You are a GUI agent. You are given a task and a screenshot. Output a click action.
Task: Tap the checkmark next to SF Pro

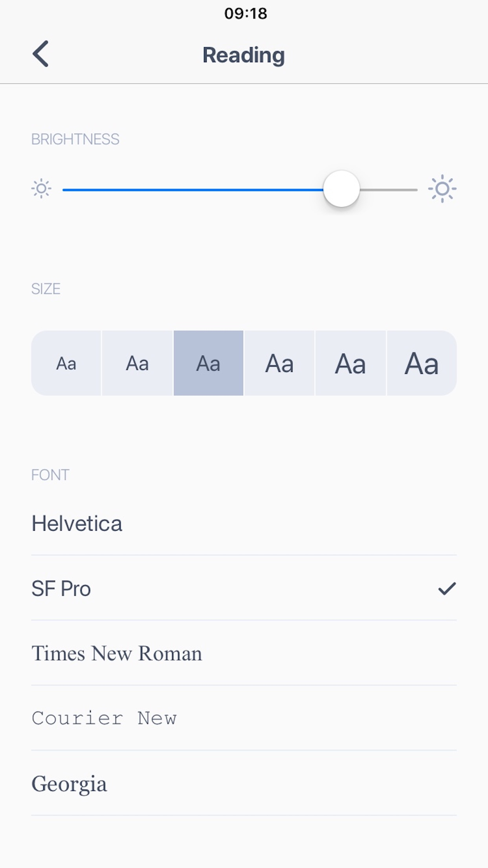tap(446, 588)
